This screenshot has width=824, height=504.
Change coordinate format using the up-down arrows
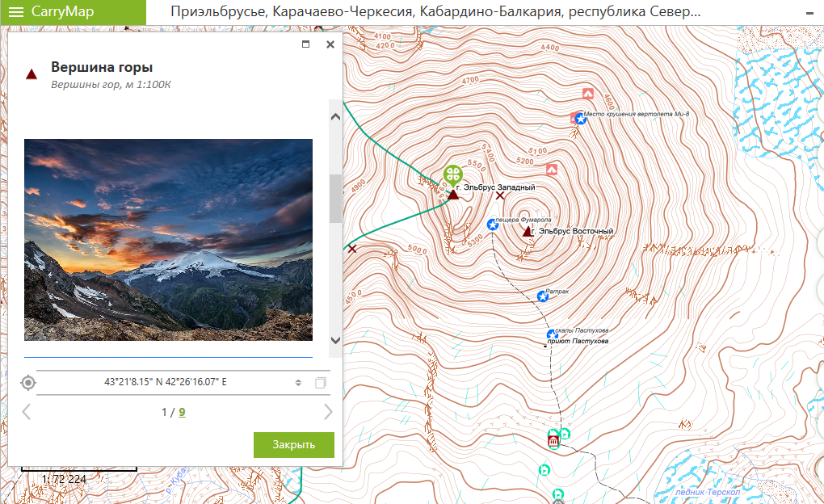click(x=298, y=383)
